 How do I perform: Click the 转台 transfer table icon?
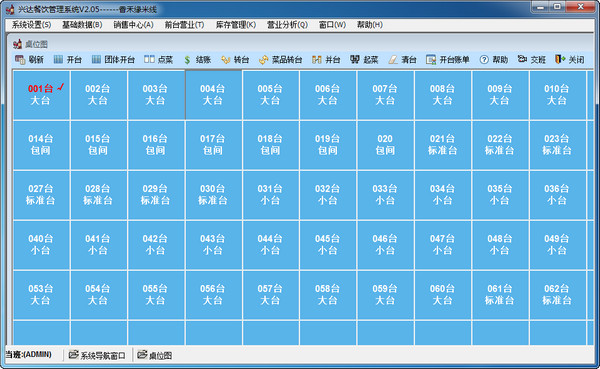coord(226,60)
